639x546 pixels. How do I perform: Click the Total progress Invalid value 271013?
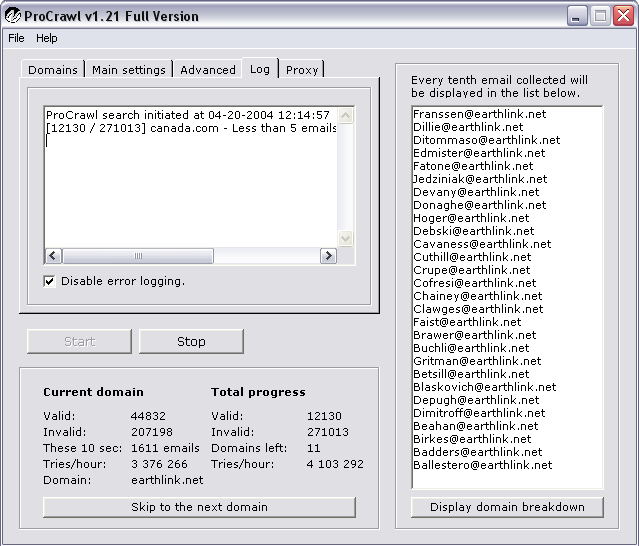click(328, 432)
